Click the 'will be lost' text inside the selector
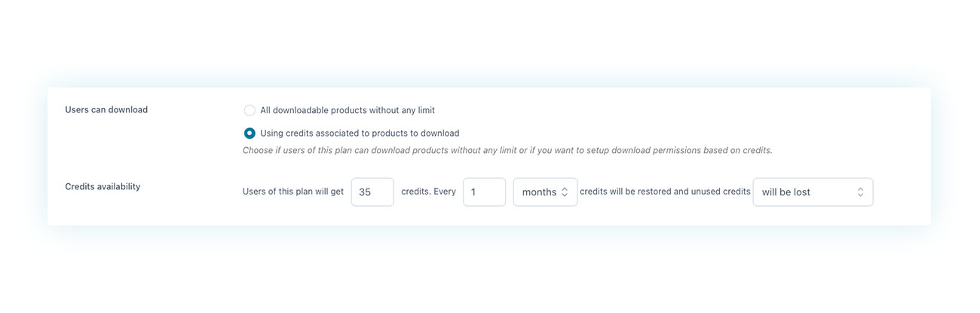The image size is (980, 313). pos(786,192)
